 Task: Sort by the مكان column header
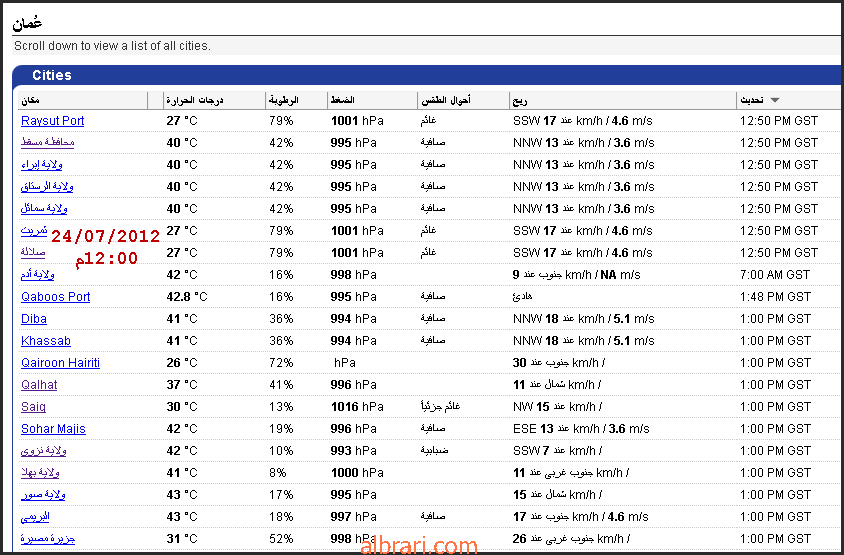[30, 100]
